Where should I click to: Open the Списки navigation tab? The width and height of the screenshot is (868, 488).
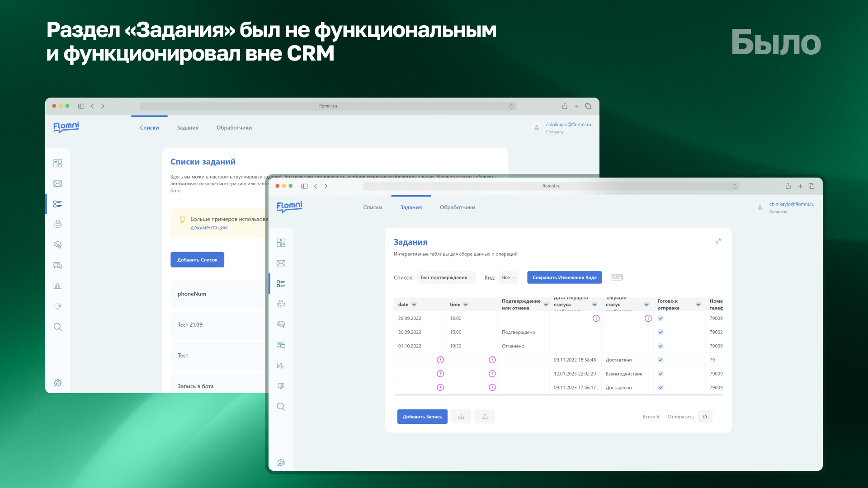373,207
